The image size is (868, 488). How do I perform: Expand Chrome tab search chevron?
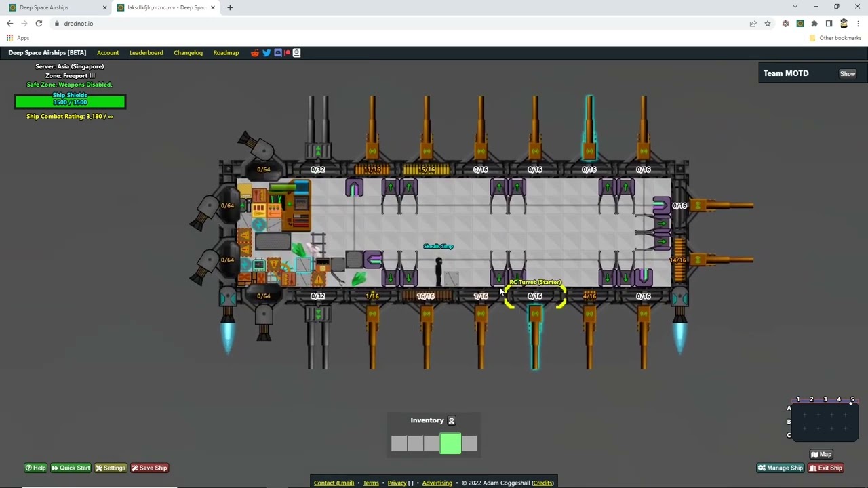coord(795,7)
